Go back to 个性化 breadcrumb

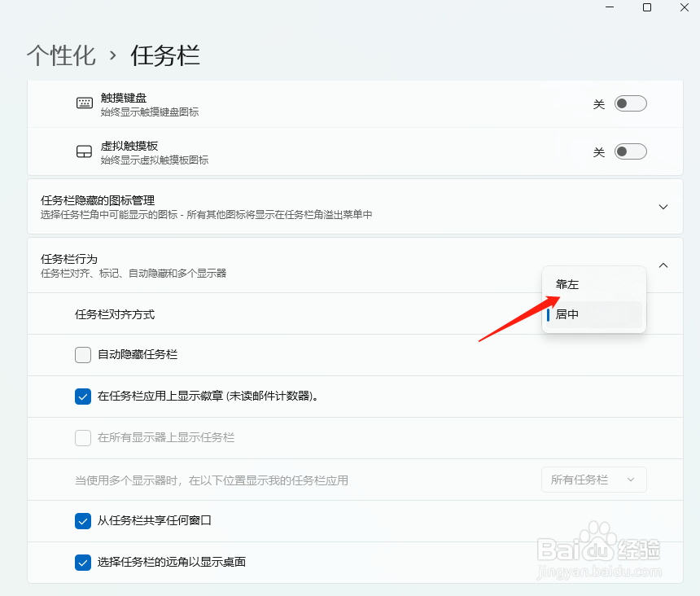pos(61,56)
